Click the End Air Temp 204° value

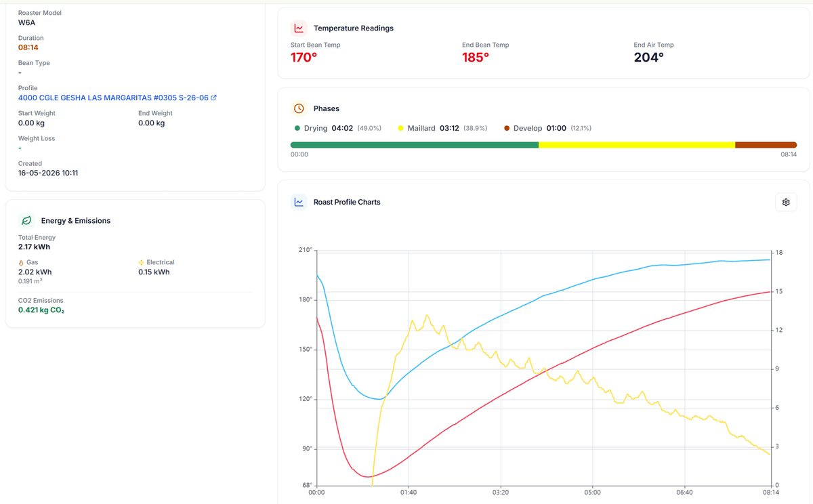[x=649, y=58]
